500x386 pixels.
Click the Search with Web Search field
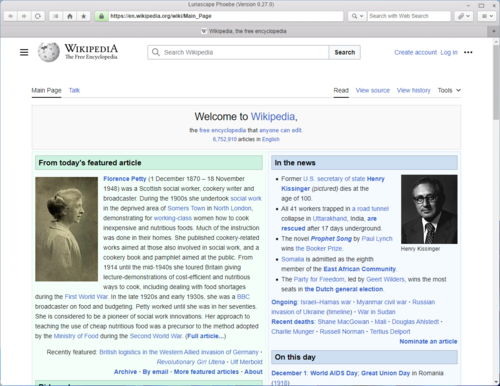pos(409,16)
